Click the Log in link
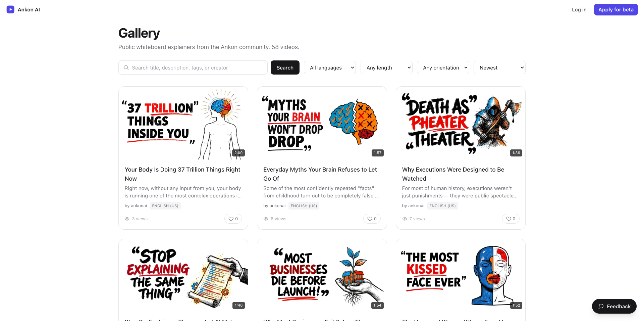The width and height of the screenshot is (644, 321). (x=579, y=9)
